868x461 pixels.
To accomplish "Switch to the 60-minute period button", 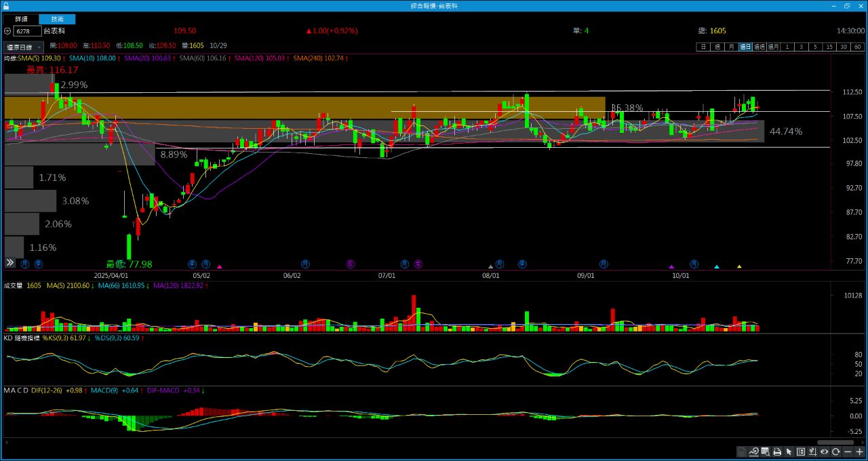I will (x=858, y=47).
